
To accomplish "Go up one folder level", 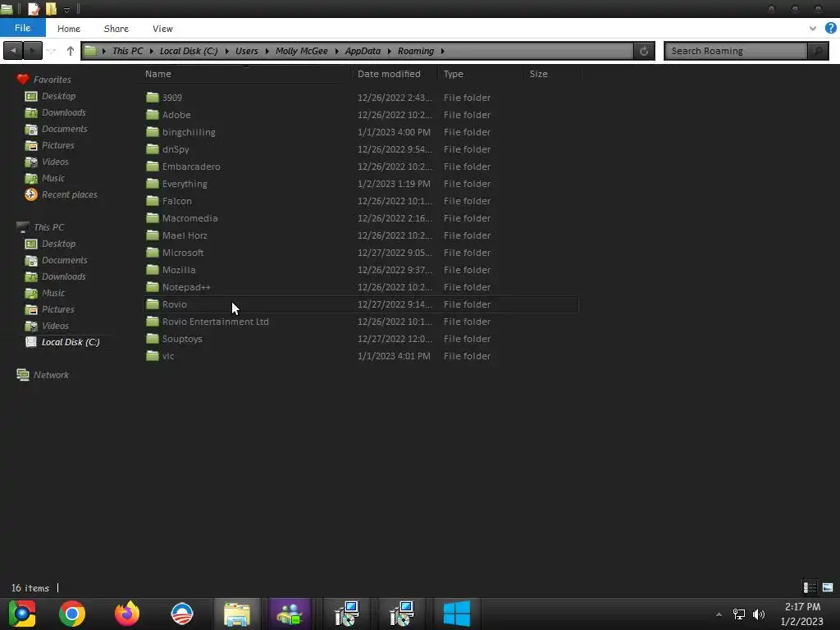I will 71,51.
